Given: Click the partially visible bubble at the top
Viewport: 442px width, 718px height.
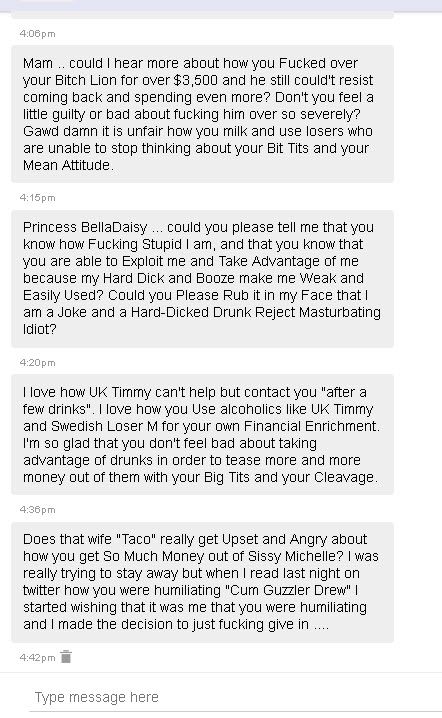Looking at the screenshot, I should tap(202, 16).
